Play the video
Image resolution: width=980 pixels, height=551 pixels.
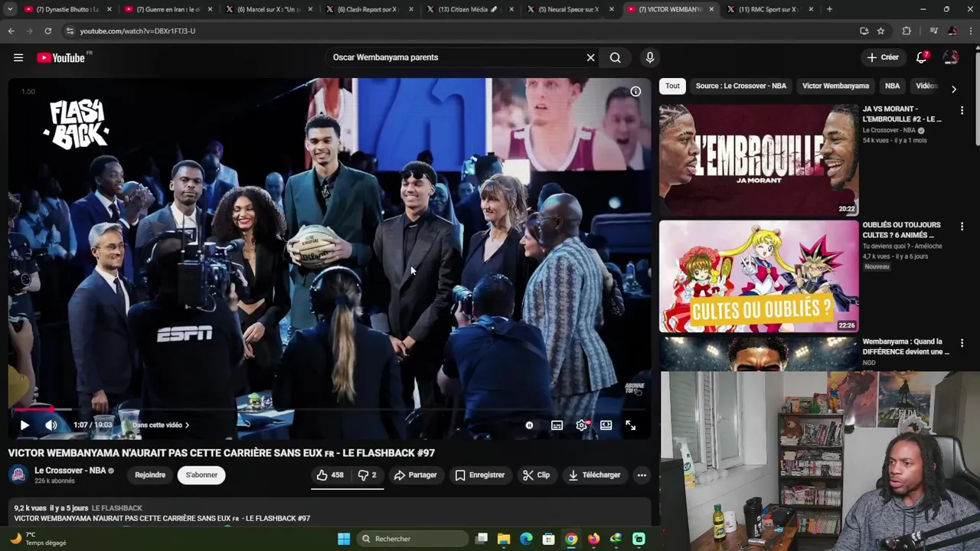pos(24,425)
